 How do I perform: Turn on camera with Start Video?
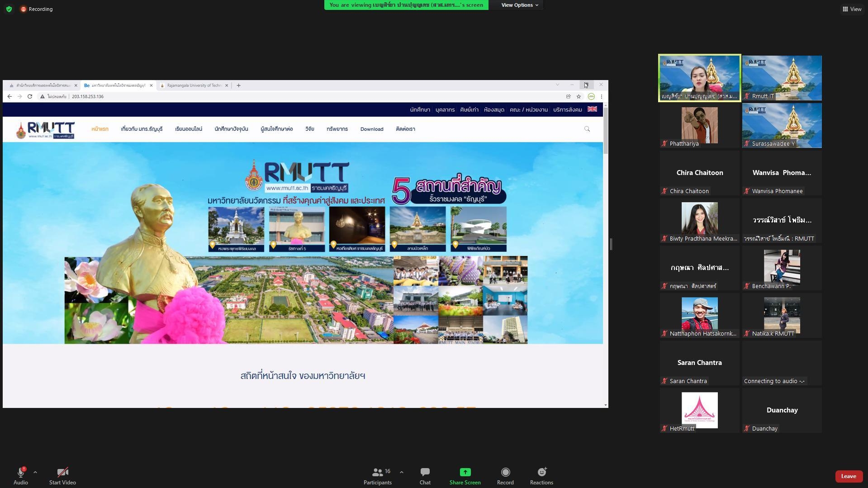[62, 475]
